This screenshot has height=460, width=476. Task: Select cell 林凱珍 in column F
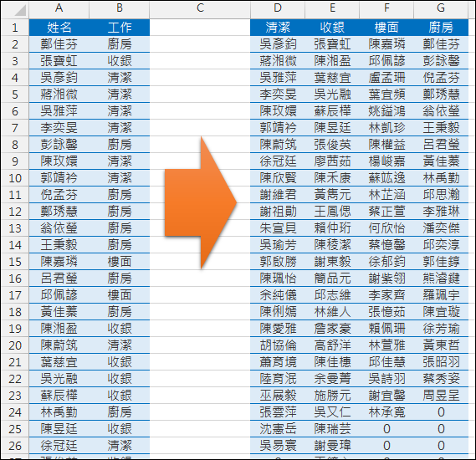[x=386, y=128]
